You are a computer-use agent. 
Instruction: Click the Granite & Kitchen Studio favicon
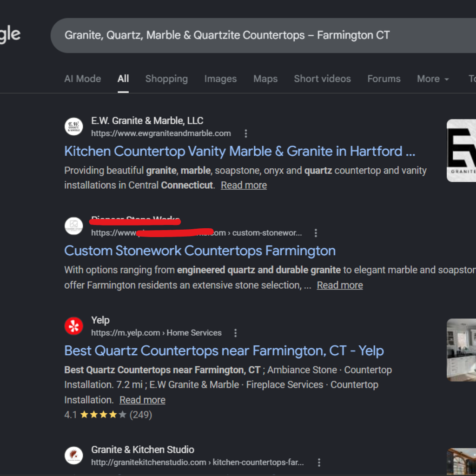click(x=74, y=456)
